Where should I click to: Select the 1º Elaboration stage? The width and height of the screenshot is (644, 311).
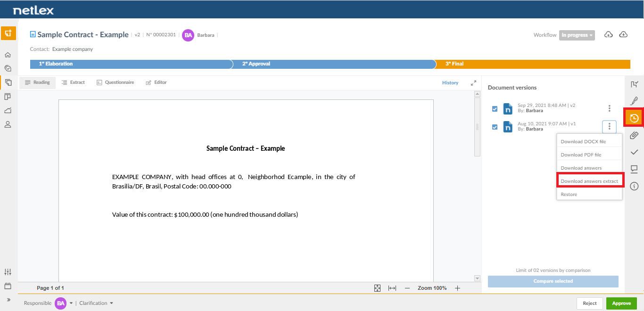[x=131, y=64]
